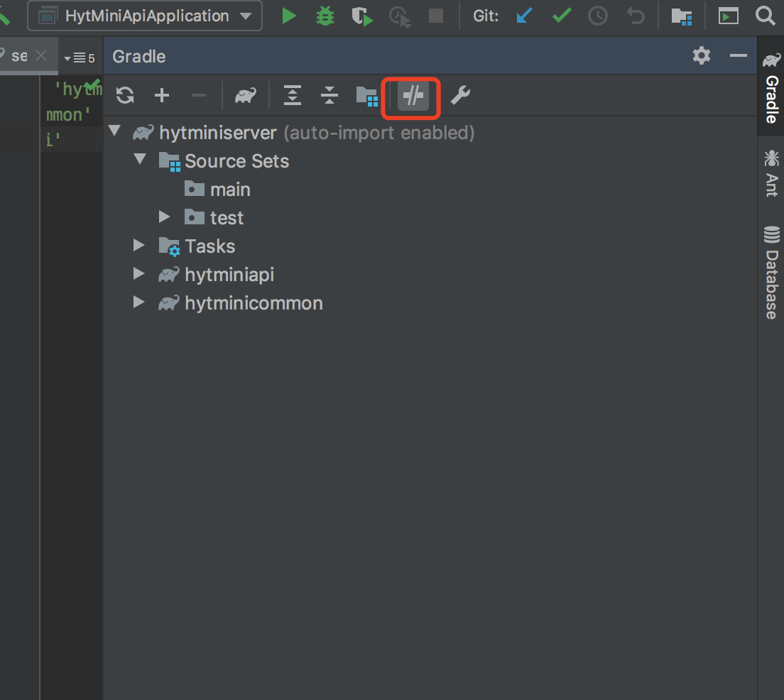Stop the running process with the square icon
The width and height of the screenshot is (784, 700).
point(436,16)
